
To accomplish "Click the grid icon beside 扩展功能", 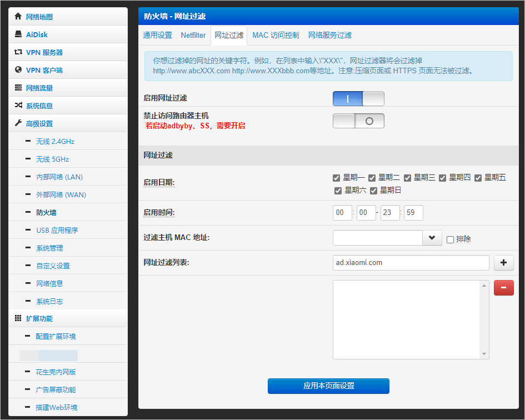I will 18,318.
